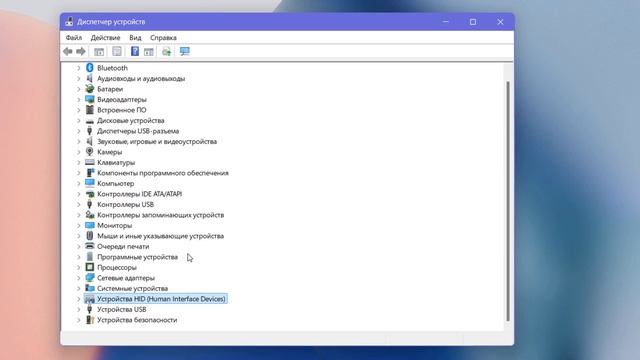Click the Properties toolbar icon
The image size is (640, 360).
[x=117, y=51]
